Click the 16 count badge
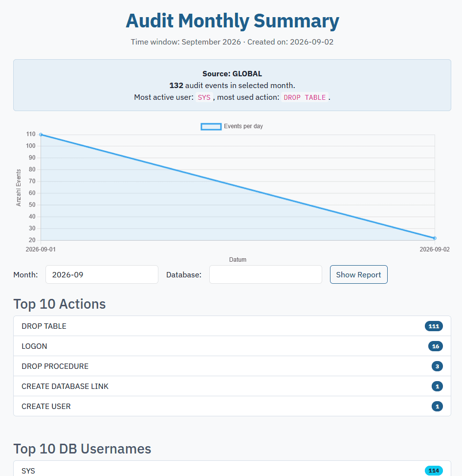Viewport: 462px width, 476px height. [x=435, y=346]
